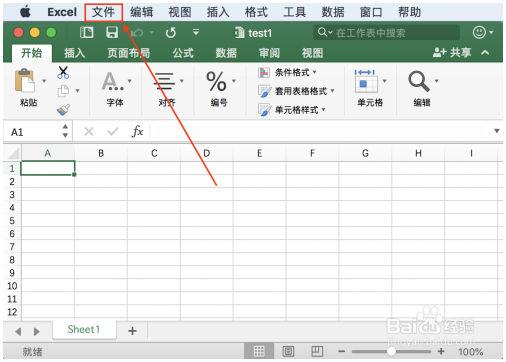
Task: Open the Apple menu
Action: click(25, 12)
